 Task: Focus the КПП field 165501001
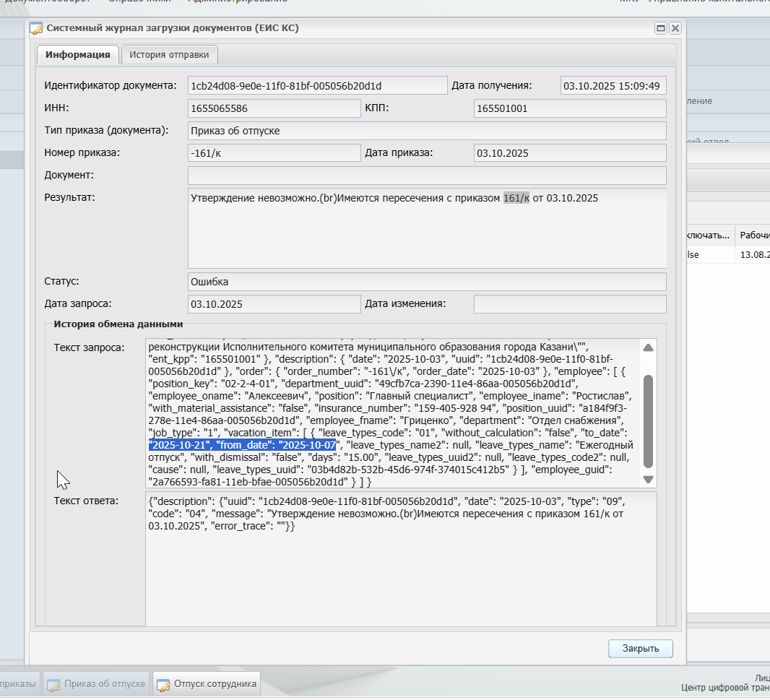(x=570, y=108)
